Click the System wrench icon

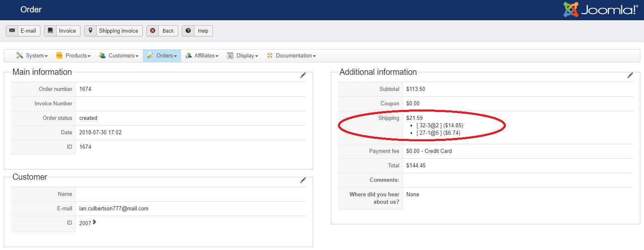pos(19,55)
